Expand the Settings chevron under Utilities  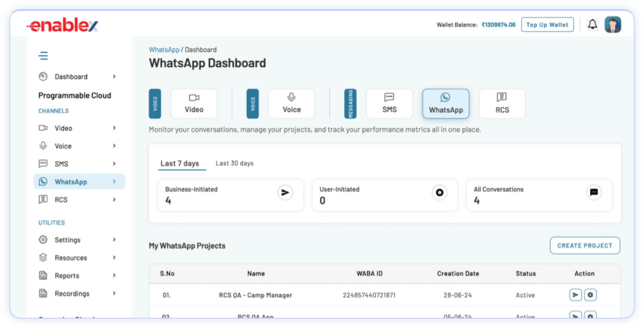click(x=114, y=239)
